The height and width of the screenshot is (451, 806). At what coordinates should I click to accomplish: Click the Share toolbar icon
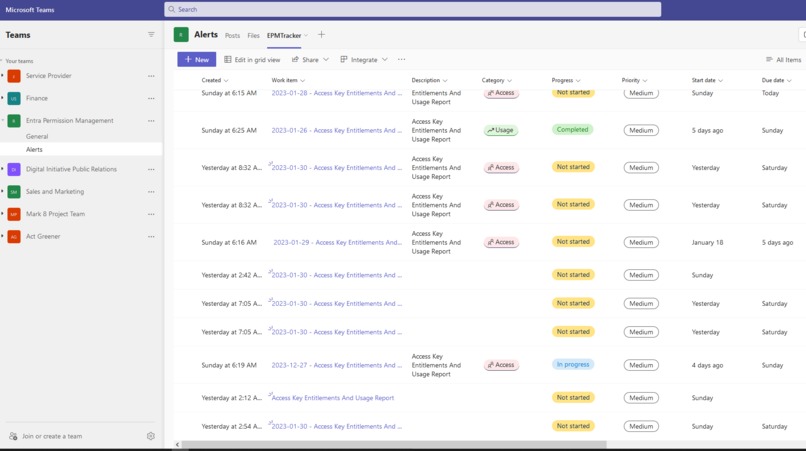tap(296, 60)
